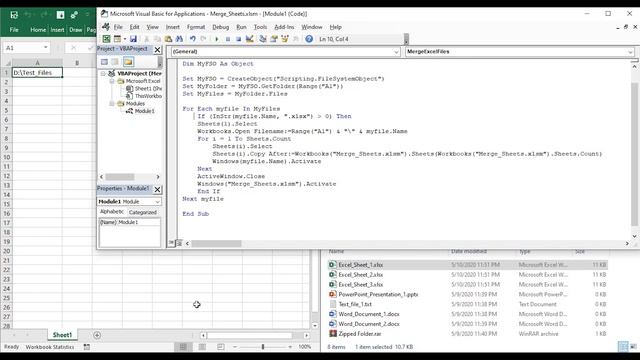640x360 pixels.
Task: Collapse the VBAProject tree node
Action: [103, 73]
